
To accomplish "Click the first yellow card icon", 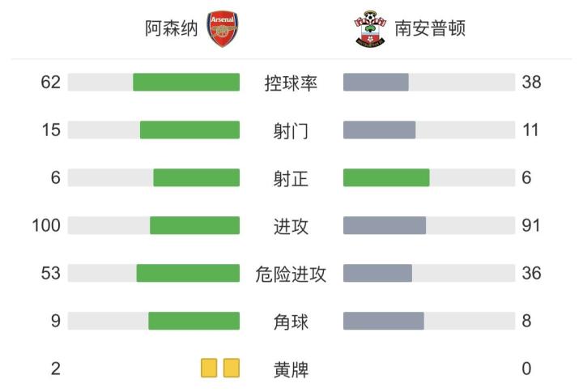I will coord(210,369).
